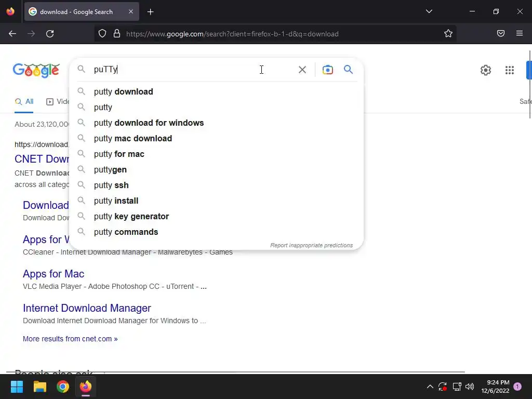Open network status tray icon
The height and width of the screenshot is (399, 532).
457,387
